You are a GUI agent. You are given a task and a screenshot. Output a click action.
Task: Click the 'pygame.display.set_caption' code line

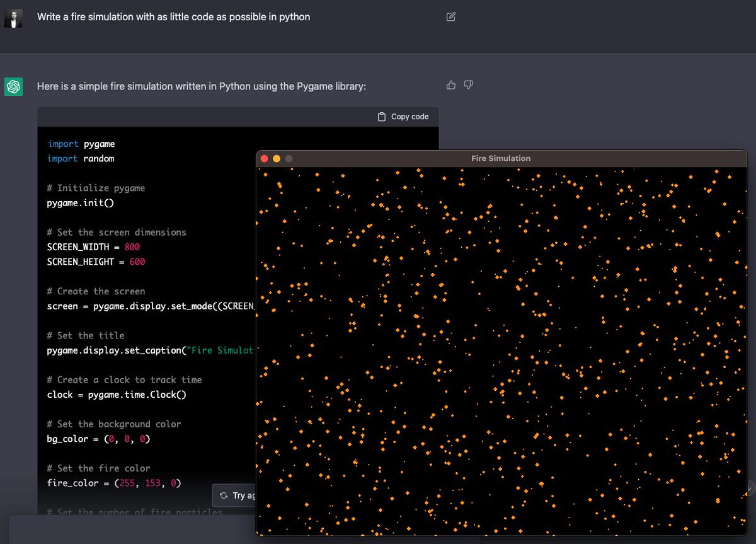pyautogui.click(x=151, y=350)
